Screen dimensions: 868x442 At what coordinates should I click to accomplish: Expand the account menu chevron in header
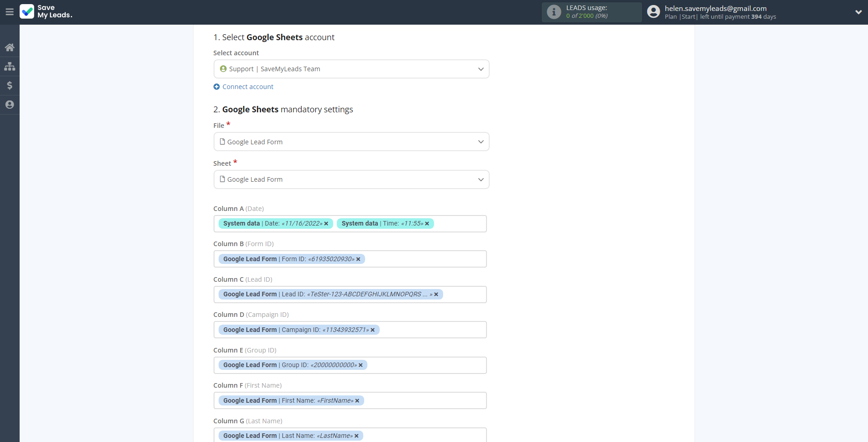click(x=858, y=12)
